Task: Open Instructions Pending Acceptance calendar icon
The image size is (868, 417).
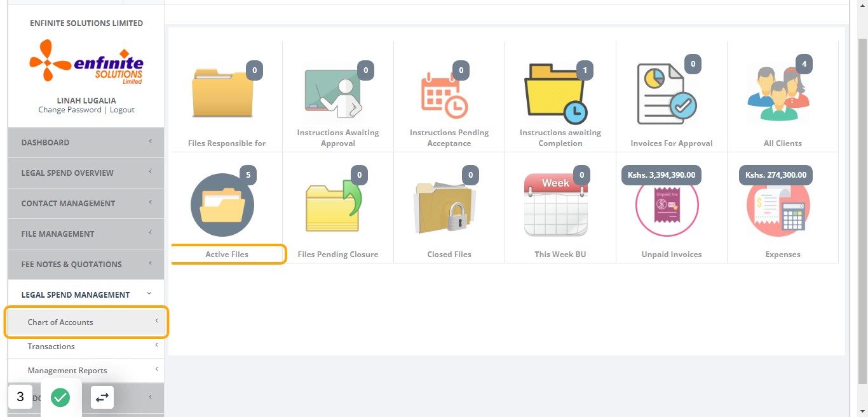Action: [x=445, y=95]
